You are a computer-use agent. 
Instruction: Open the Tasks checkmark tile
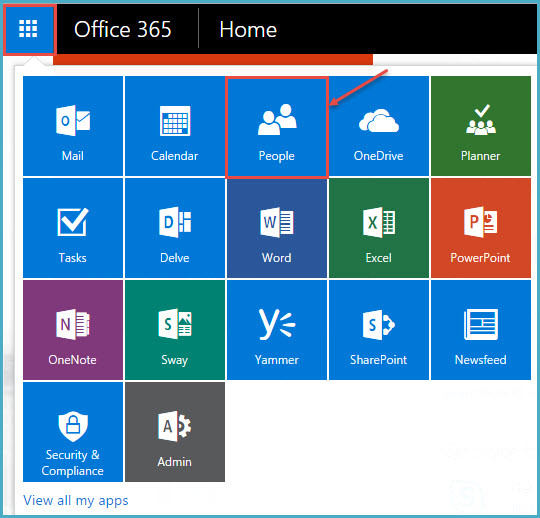pos(73,228)
